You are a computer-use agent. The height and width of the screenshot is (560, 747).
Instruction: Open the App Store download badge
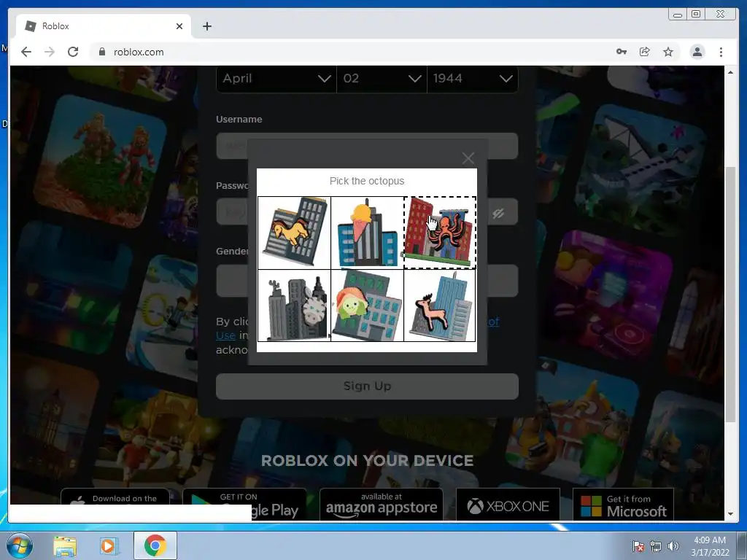[115, 497]
